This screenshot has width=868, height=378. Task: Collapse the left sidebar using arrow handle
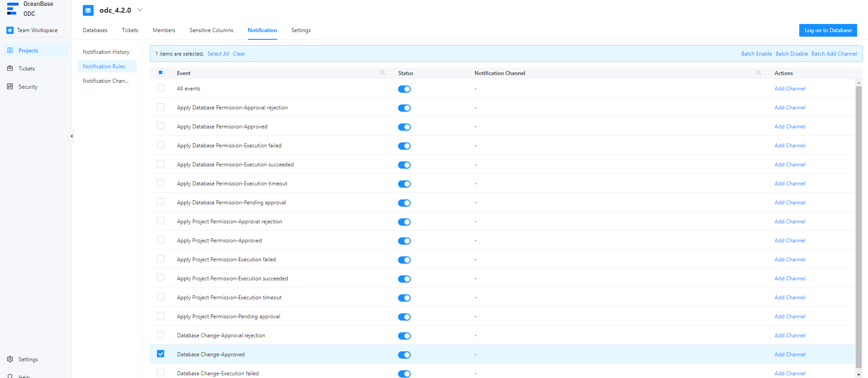(71, 136)
